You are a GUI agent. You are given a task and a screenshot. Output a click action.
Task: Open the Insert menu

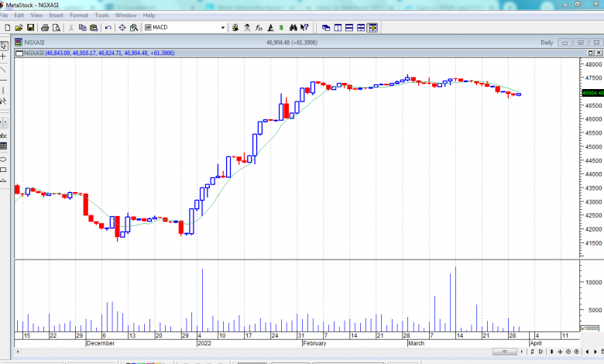pos(56,15)
